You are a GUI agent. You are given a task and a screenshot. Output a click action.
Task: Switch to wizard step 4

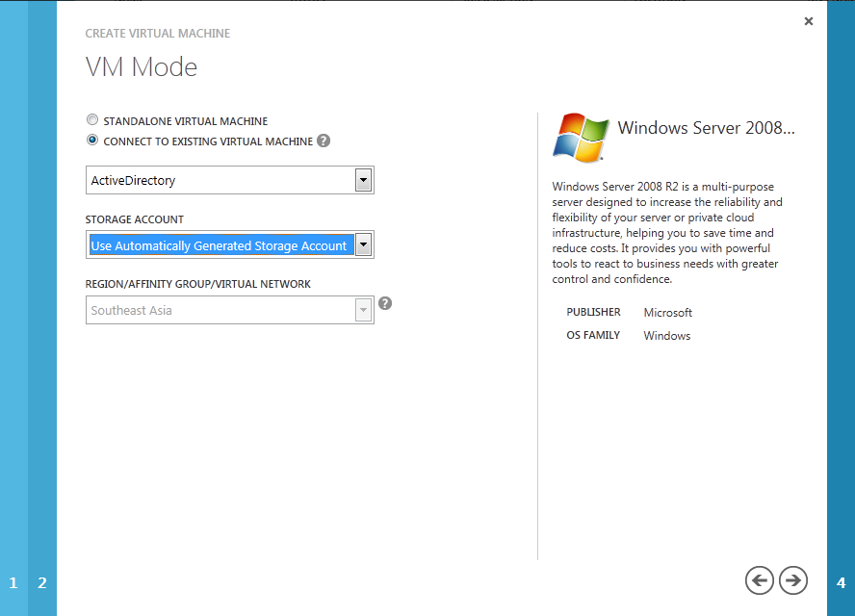point(841,582)
